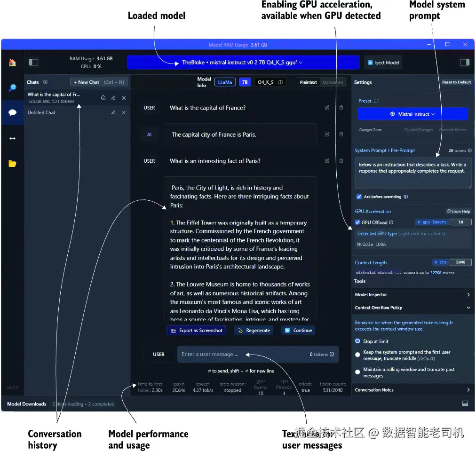
Task: Click the info icon next to Preset
Action: point(376,101)
